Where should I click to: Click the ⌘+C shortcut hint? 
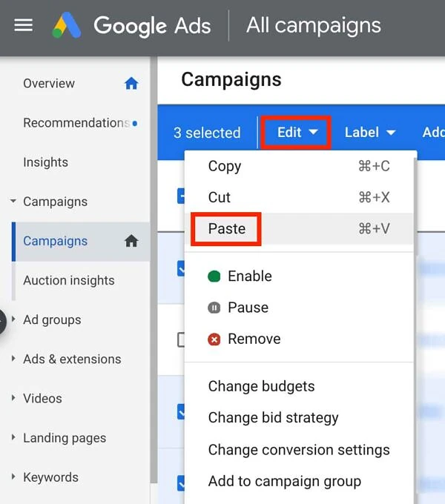coord(375,166)
